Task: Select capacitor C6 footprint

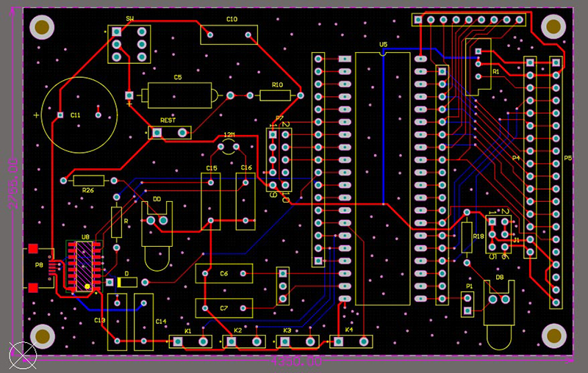Action: (x=224, y=274)
